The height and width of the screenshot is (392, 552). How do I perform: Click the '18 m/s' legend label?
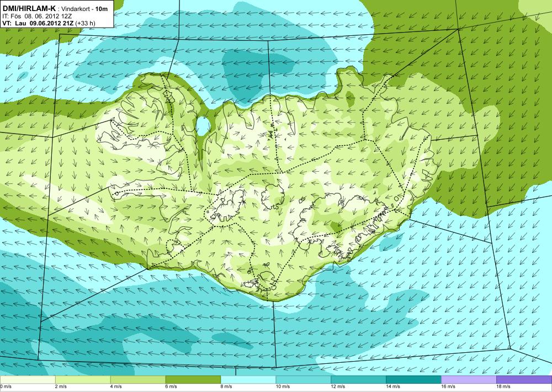(504, 386)
